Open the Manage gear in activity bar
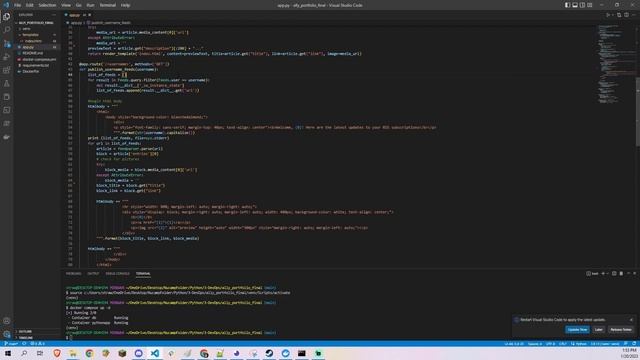Screen dimensions: 640x360 tap(7, 334)
